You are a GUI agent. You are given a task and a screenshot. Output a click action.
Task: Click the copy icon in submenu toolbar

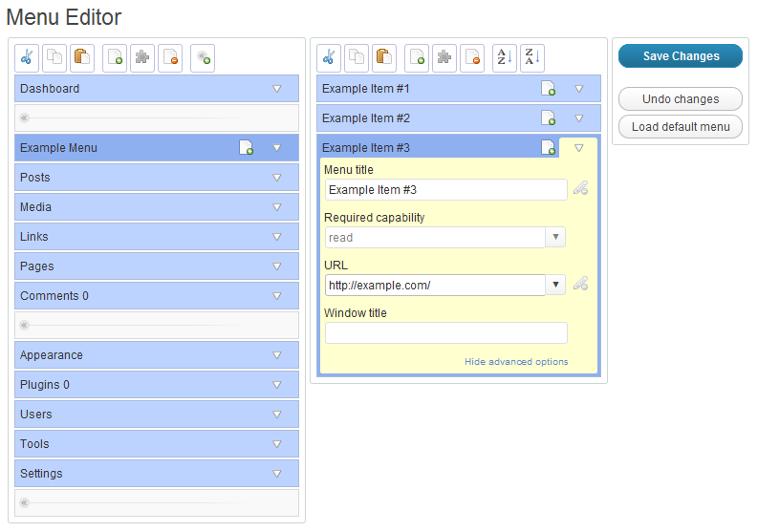click(x=357, y=57)
